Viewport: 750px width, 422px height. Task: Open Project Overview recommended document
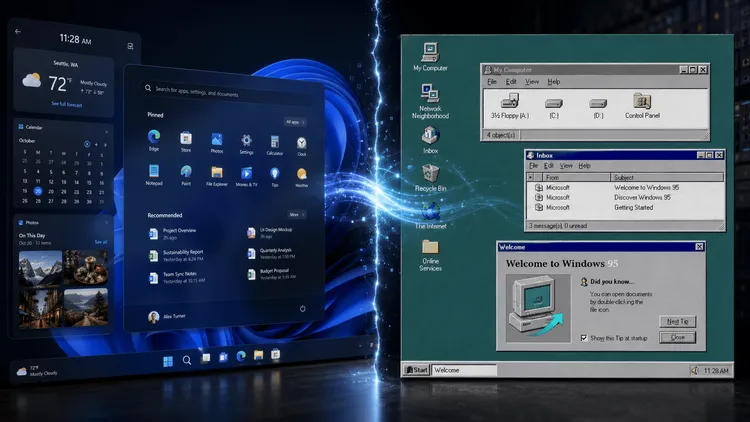point(173,233)
